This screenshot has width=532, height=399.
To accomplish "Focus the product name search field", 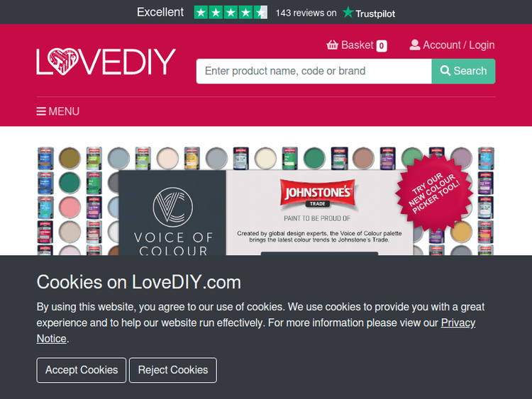I will [x=314, y=71].
